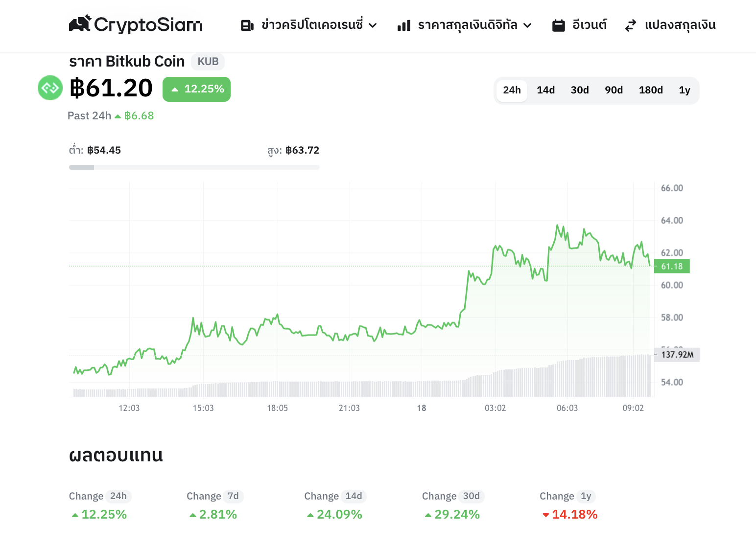The image size is (756, 546).
Task: Click the 54.00 price axis label
Action: coord(672,382)
